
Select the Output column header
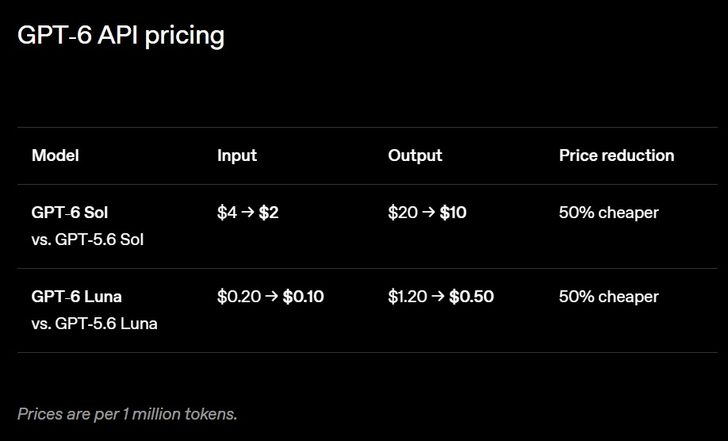tap(415, 156)
